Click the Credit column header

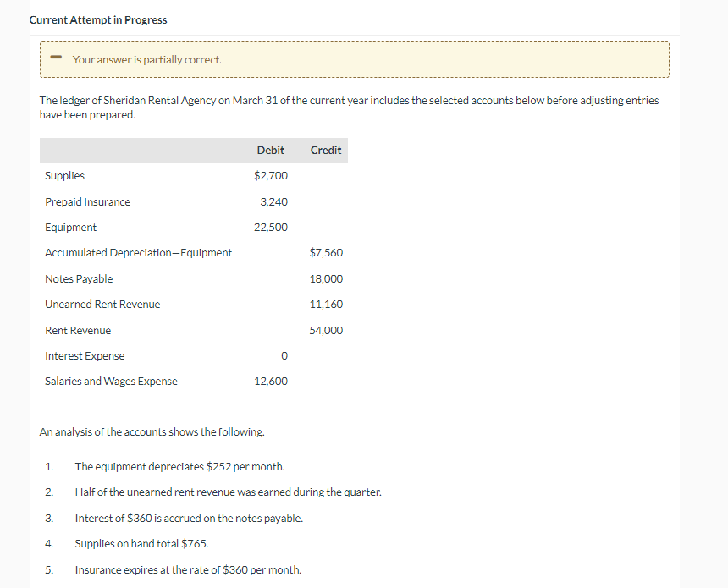[326, 151]
